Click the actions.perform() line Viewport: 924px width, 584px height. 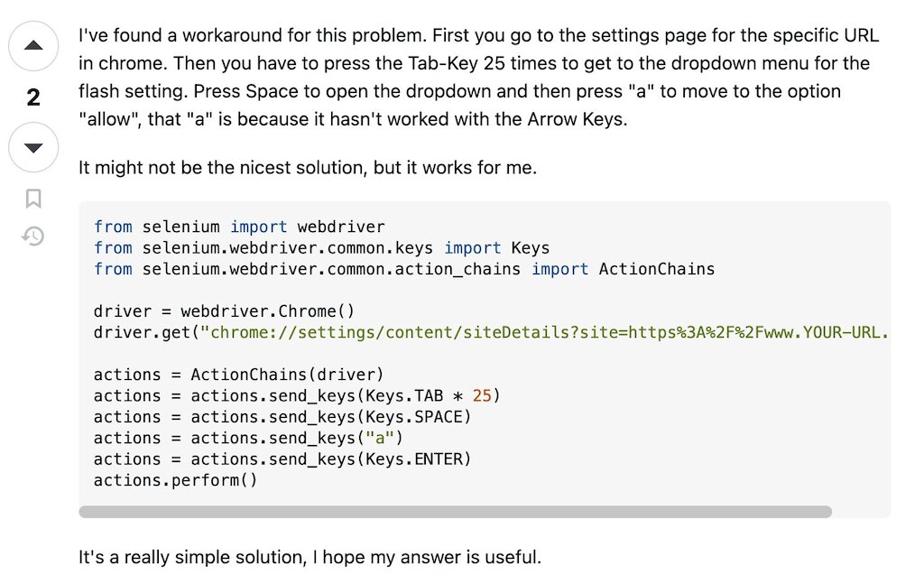175,480
